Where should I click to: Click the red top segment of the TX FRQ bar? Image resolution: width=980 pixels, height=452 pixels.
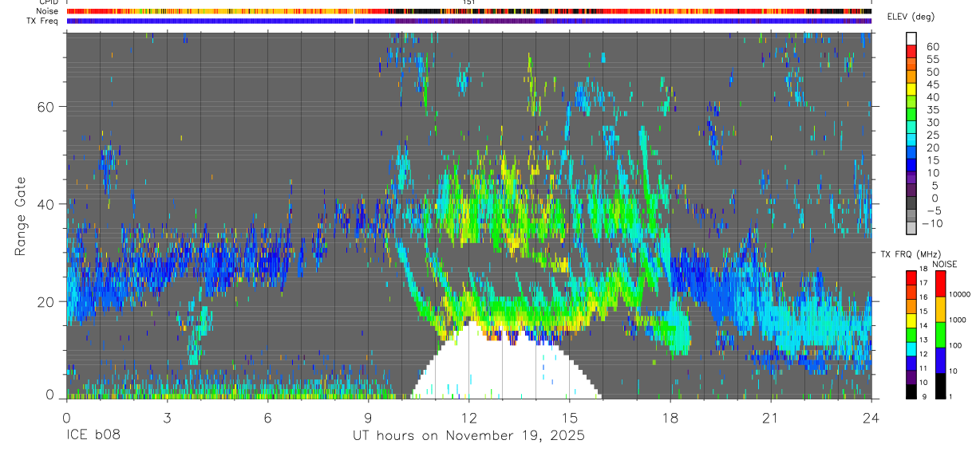pos(911,277)
